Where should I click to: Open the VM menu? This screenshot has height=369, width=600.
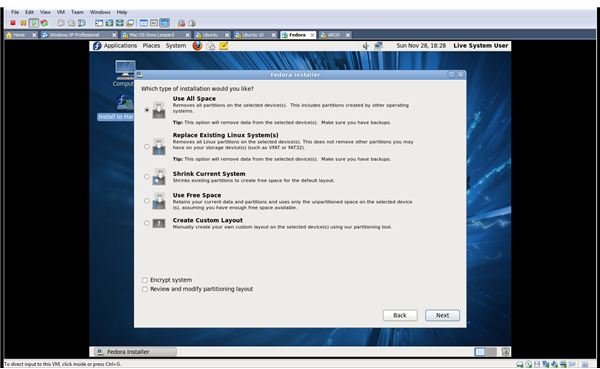coord(61,12)
